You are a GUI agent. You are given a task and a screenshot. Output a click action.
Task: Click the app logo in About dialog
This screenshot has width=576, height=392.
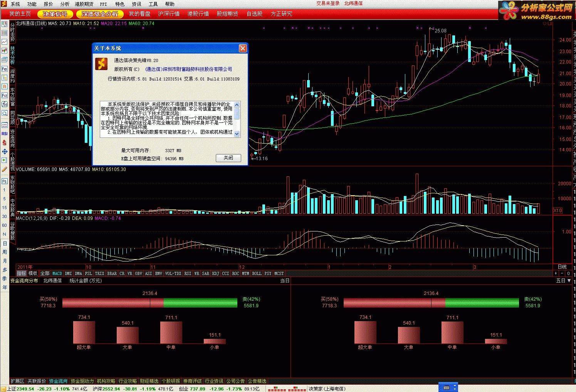[101, 64]
